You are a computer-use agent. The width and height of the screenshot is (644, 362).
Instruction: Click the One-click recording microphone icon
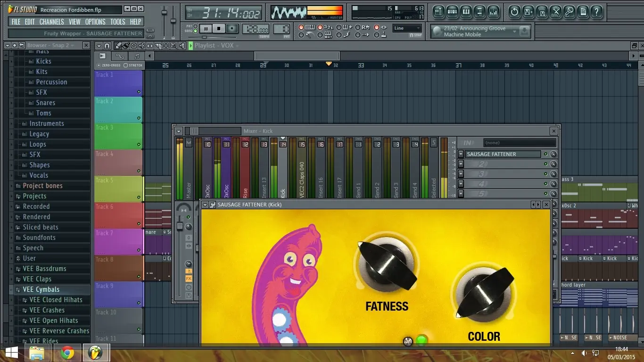pos(570,12)
